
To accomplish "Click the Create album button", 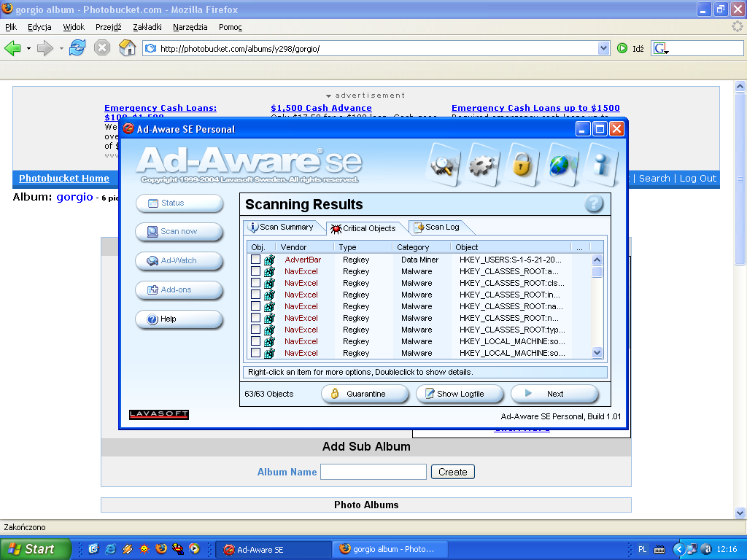I will click(x=452, y=472).
